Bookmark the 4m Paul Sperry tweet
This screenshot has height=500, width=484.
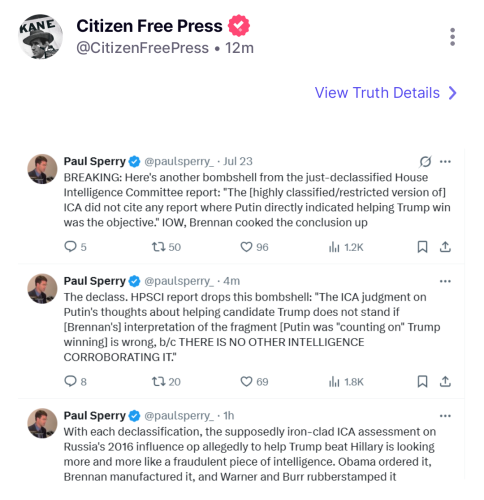[422, 382]
